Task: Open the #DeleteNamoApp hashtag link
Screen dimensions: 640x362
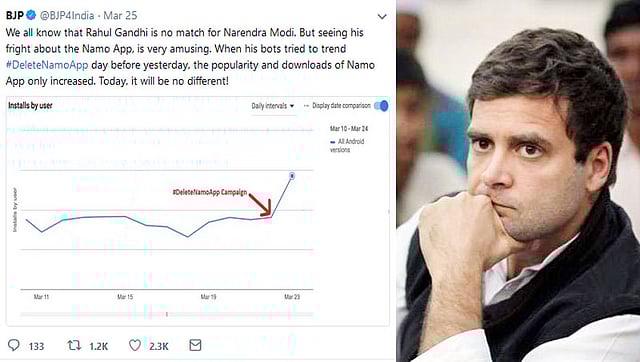Action: click(x=47, y=65)
